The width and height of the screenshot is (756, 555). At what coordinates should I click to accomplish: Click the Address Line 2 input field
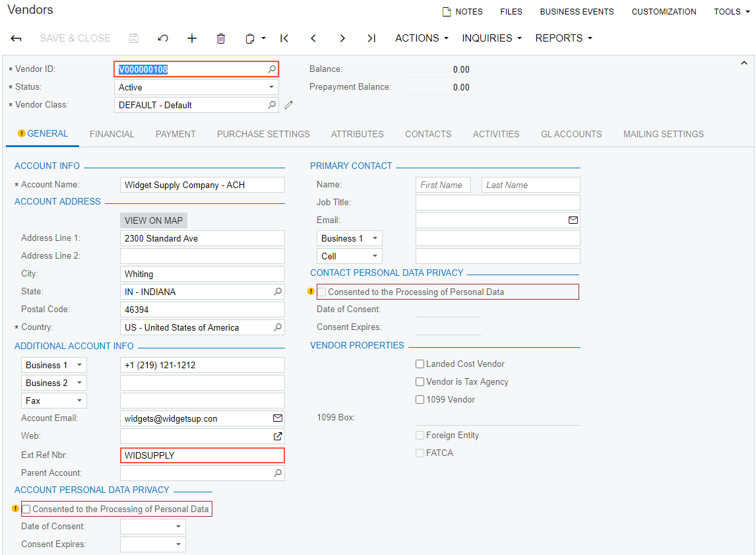point(203,256)
